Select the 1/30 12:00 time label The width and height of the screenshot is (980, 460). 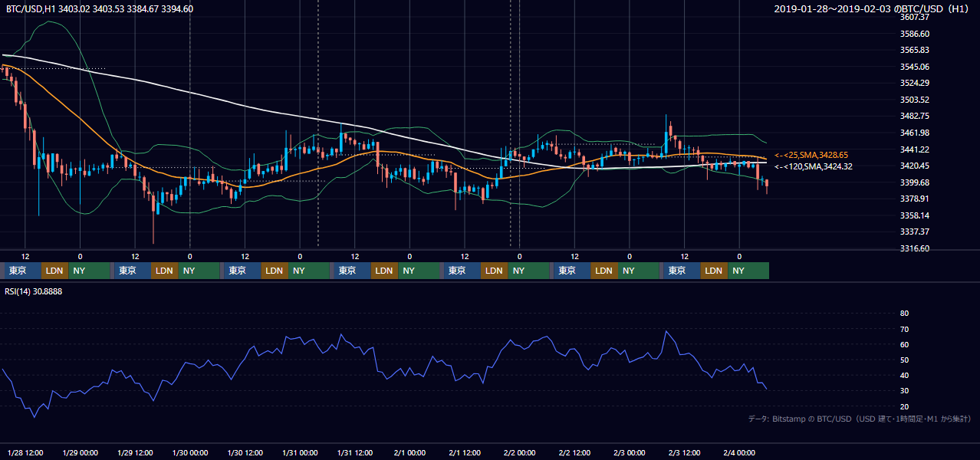click(x=245, y=452)
